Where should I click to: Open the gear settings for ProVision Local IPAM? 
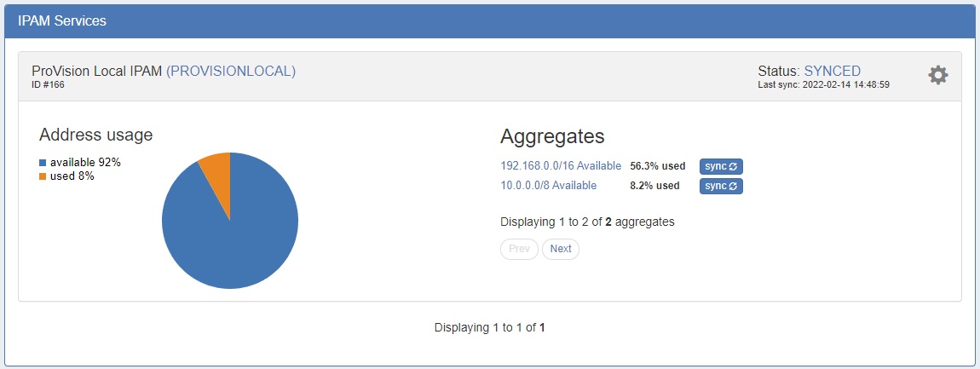click(937, 75)
